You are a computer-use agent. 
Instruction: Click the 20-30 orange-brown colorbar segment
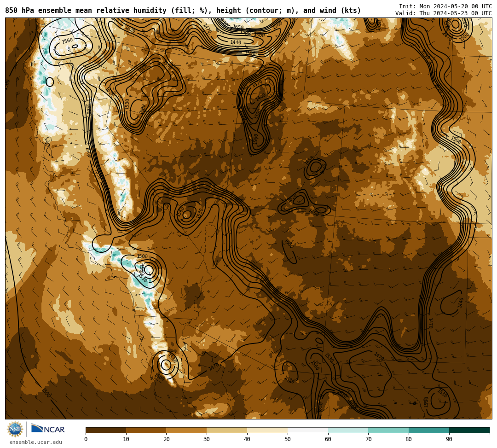pyautogui.click(x=187, y=430)
